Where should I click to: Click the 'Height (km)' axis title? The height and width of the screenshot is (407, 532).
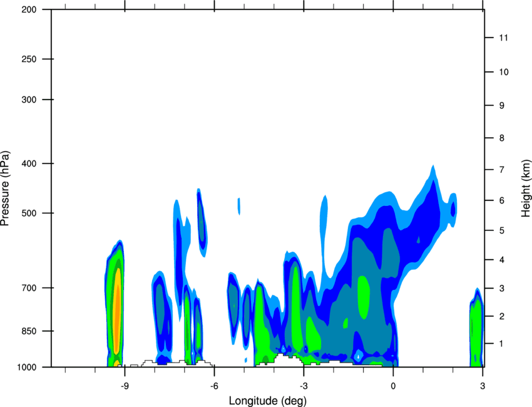[x=526, y=188]
